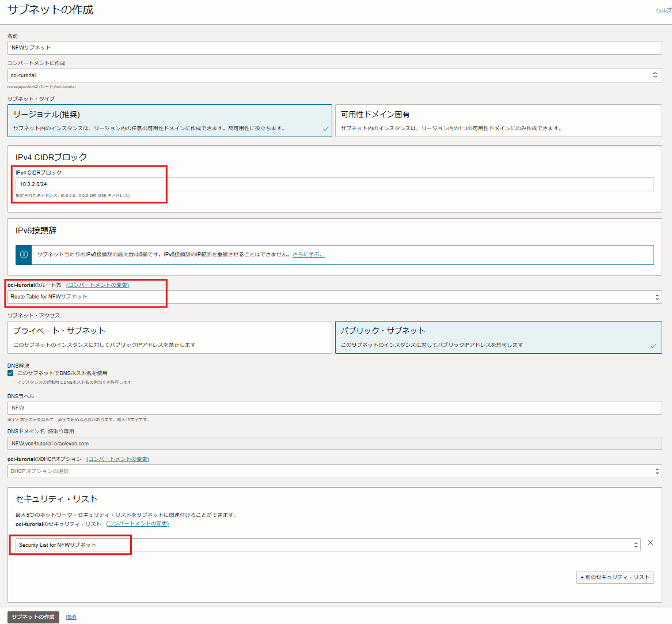This screenshot has width=672, height=624.
Task: Expand the DHCP options selection dropdown
Action: (334, 471)
